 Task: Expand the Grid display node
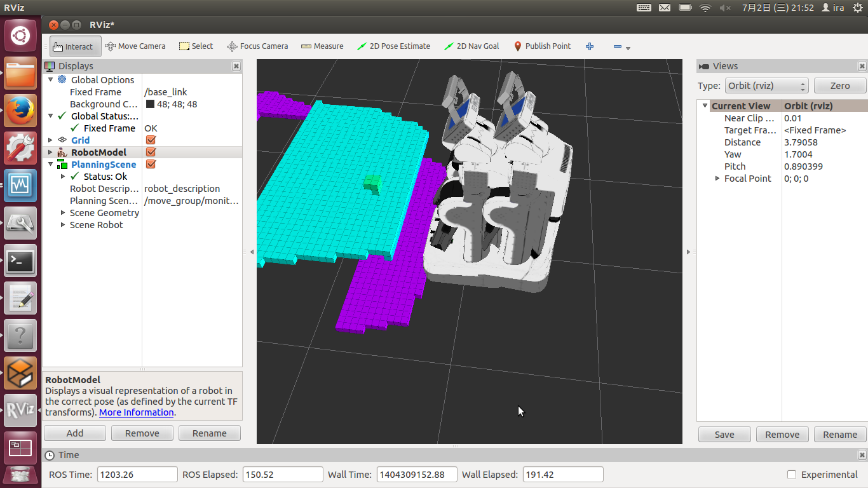(x=51, y=140)
